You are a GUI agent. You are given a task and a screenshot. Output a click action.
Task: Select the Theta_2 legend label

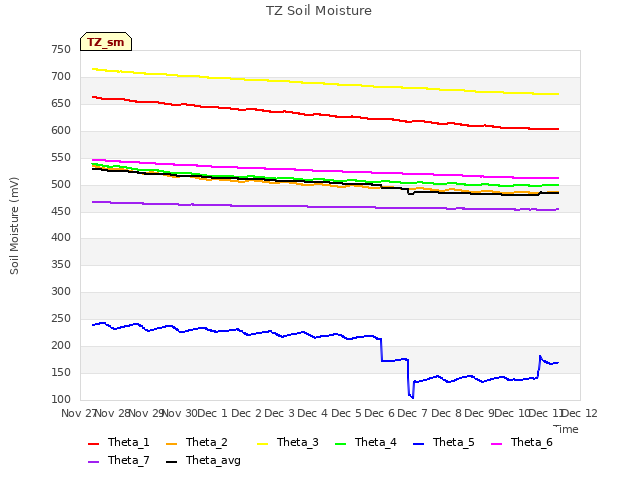207,442
